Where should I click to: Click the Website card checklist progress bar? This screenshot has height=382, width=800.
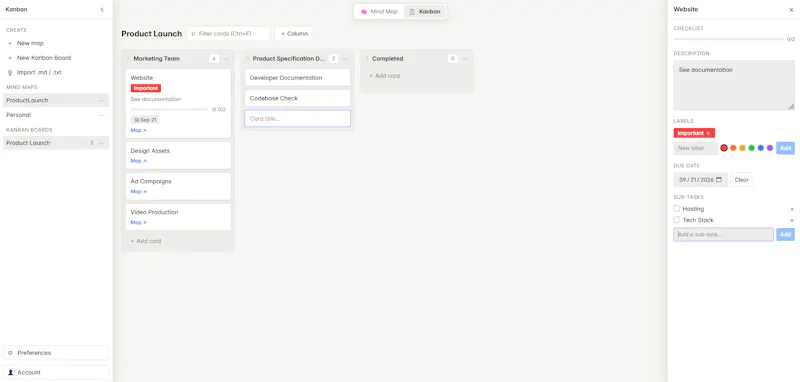coord(169,109)
